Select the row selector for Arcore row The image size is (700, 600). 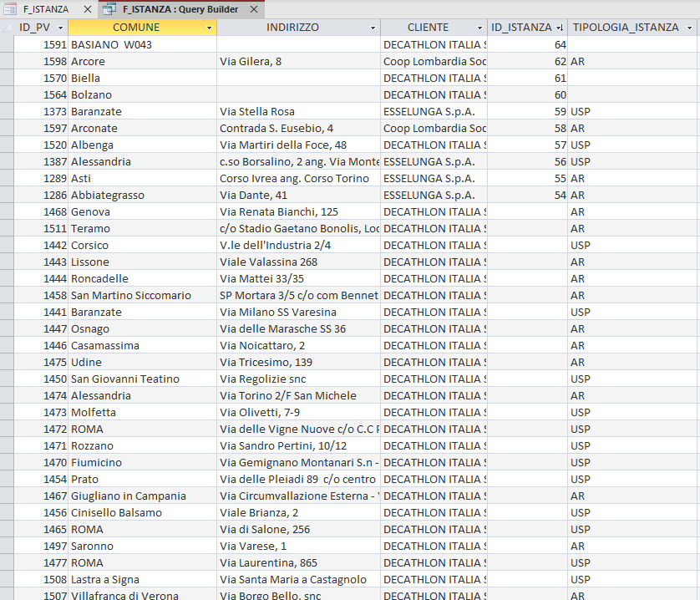[x=7, y=61]
